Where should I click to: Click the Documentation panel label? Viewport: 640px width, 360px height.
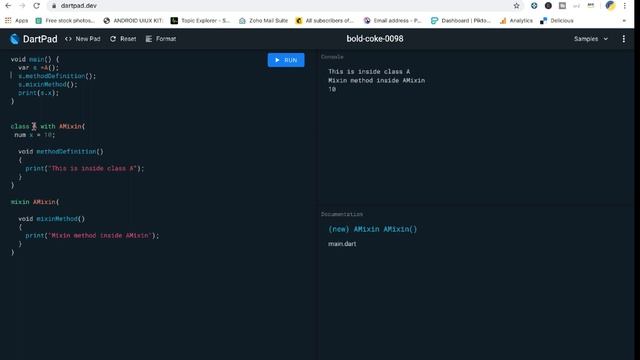(x=342, y=214)
